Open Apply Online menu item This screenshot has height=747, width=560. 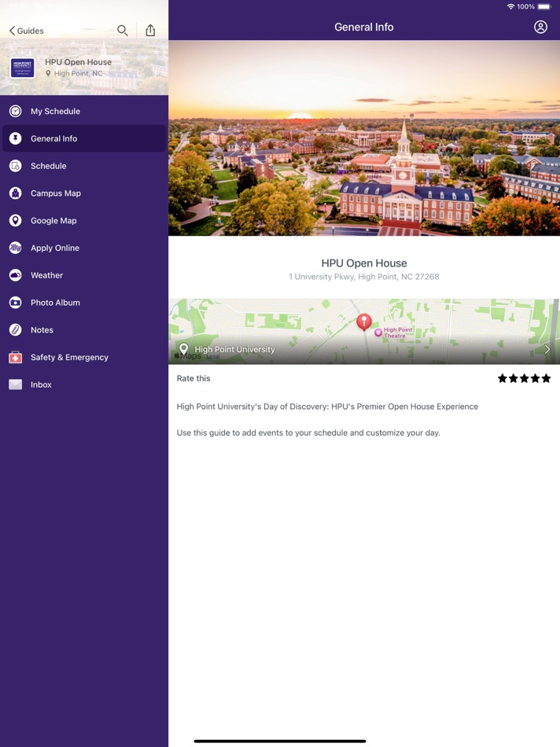84,248
